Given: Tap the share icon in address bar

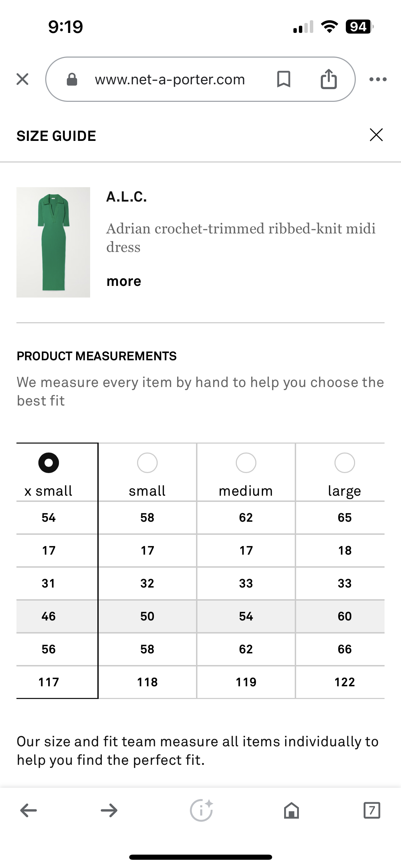Looking at the screenshot, I should 328,79.
